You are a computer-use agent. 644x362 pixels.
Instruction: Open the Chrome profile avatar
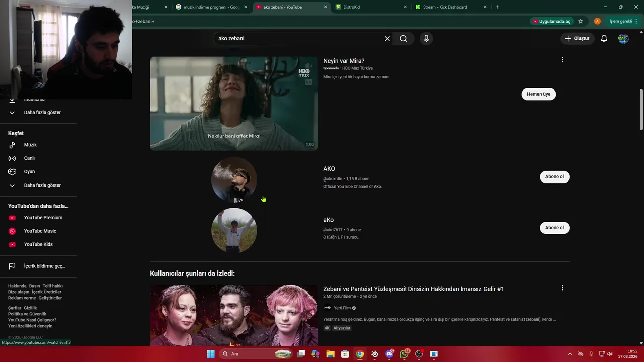pyautogui.click(x=597, y=21)
